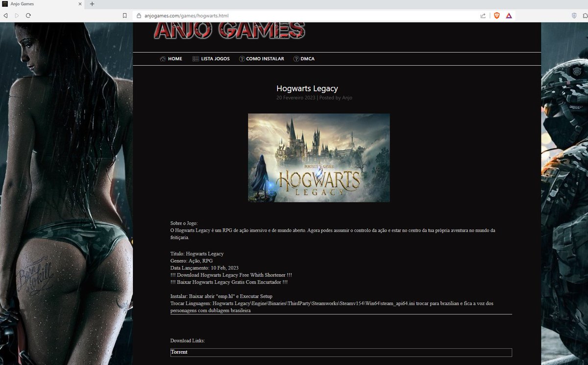588x365 pixels.
Task: Click the ANJO GAMES site logo
Action: coord(229,30)
